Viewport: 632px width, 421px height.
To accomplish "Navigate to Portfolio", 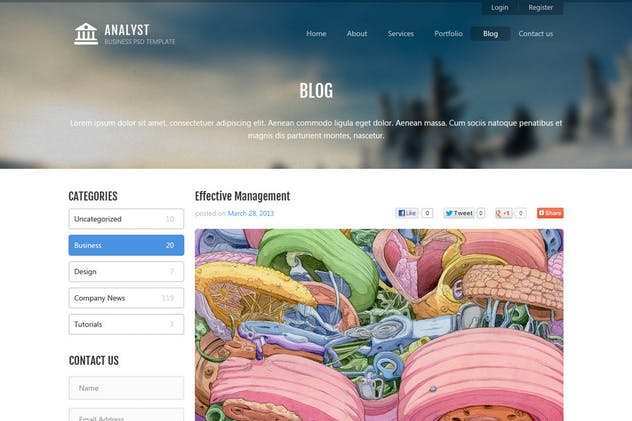I will (448, 34).
